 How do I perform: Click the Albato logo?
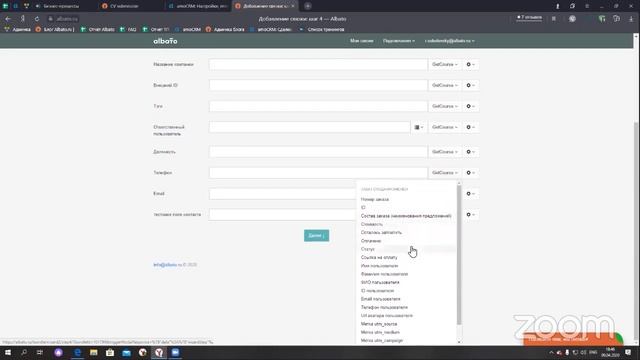tap(165, 41)
